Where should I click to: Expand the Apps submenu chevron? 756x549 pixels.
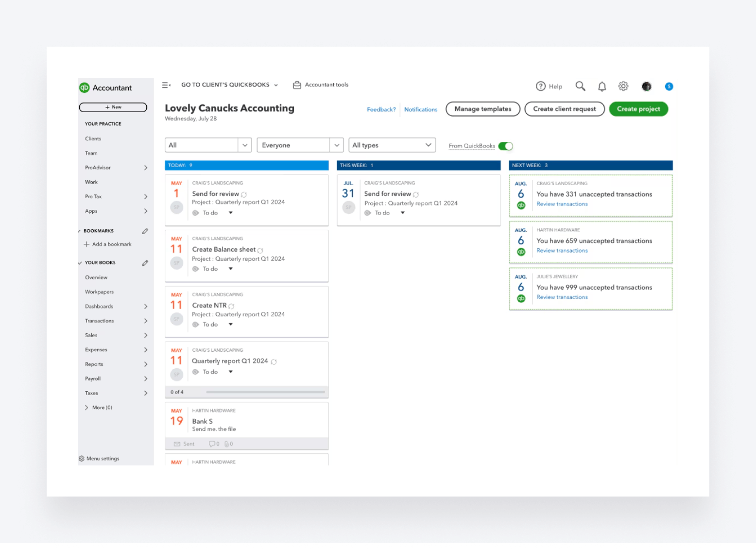[x=145, y=211]
